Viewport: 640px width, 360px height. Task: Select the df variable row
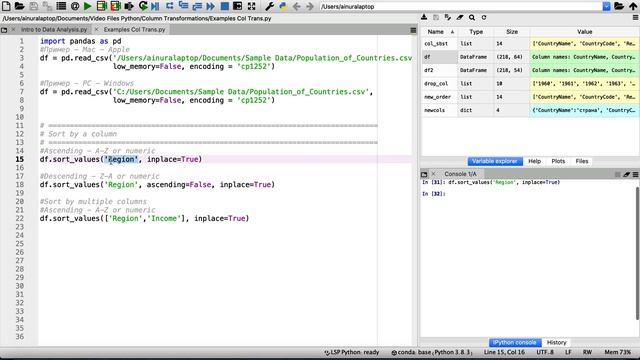coord(530,57)
